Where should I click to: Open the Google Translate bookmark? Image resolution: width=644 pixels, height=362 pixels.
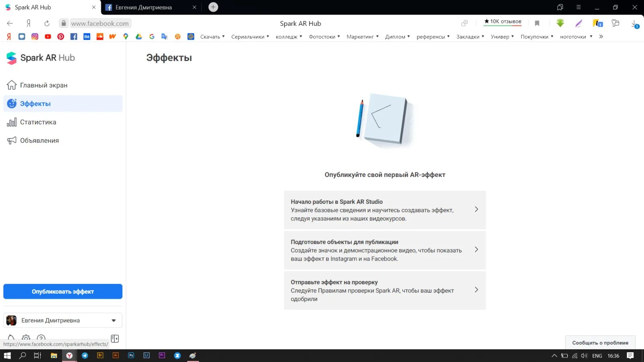tap(165, 37)
